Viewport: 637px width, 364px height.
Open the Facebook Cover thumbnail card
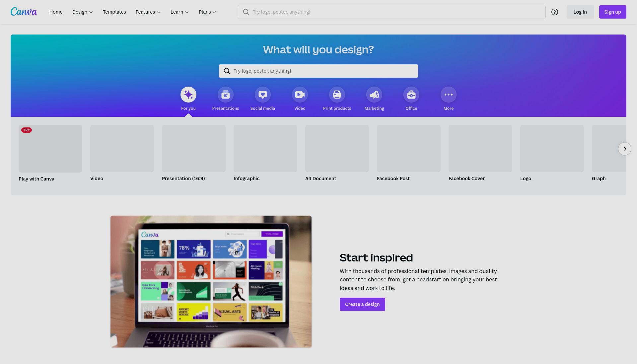click(x=480, y=148)
